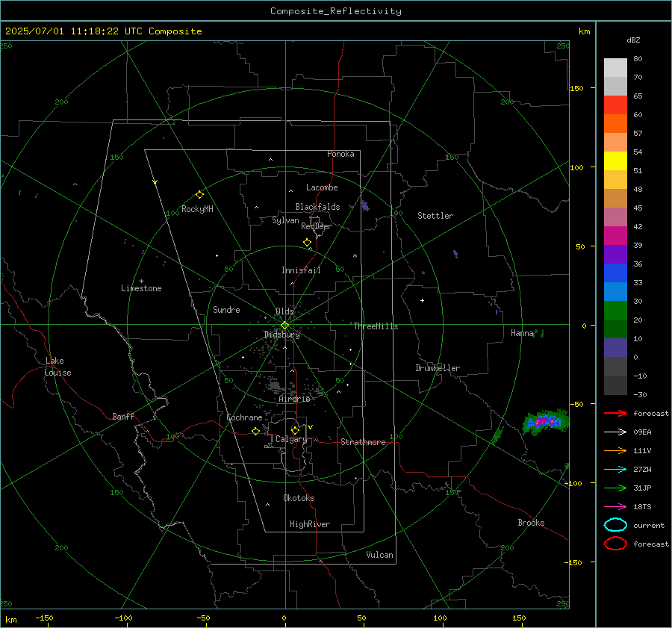
Task: Click the RedDeer label
Action: [317, 226]
